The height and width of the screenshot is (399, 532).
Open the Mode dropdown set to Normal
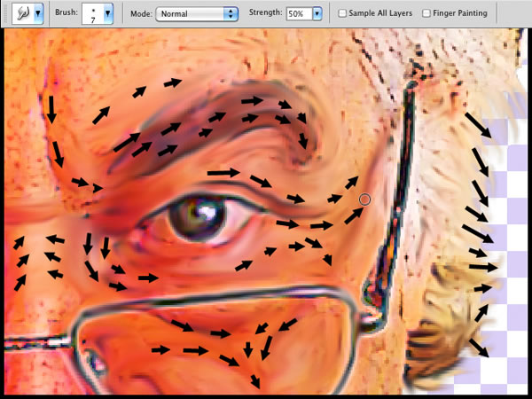point(197,14)
